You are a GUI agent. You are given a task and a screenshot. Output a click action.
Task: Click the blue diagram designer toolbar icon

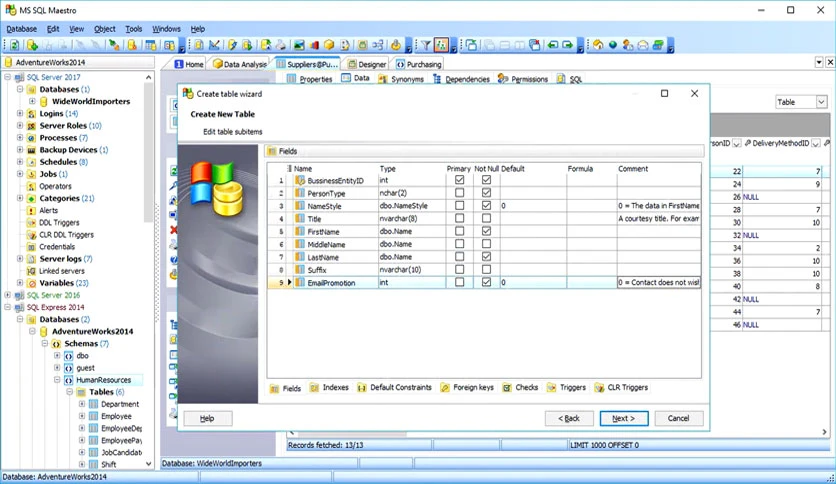377,45
